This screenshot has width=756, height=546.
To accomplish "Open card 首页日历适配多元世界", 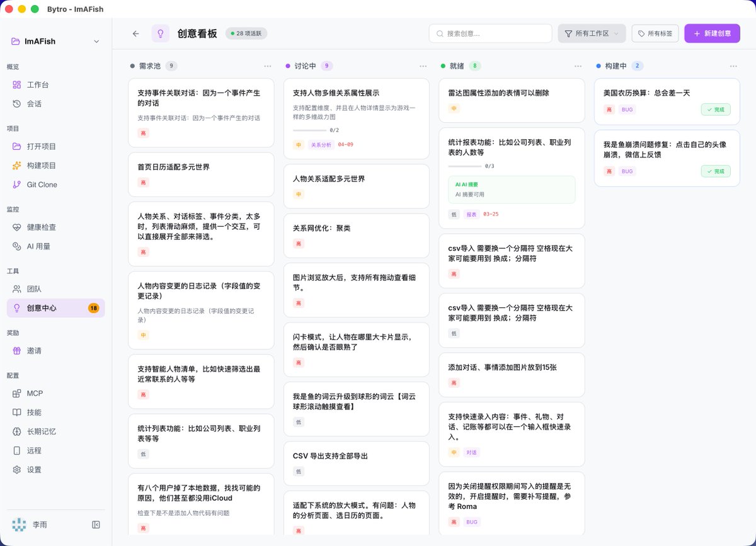I will [x=201, y=174].
